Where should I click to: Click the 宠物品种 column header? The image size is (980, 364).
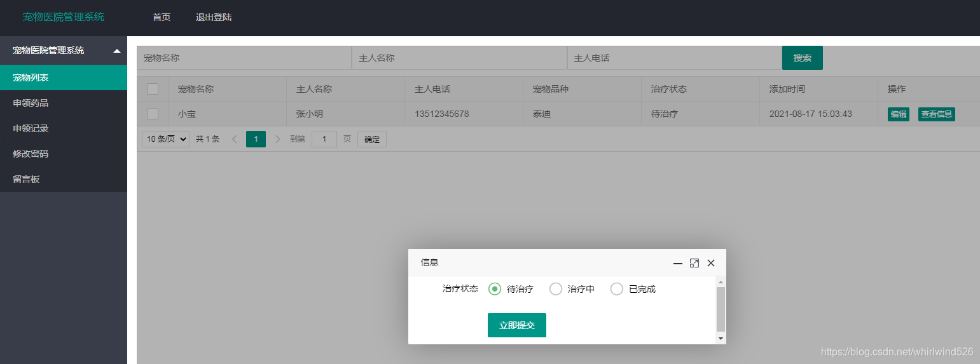582,89
